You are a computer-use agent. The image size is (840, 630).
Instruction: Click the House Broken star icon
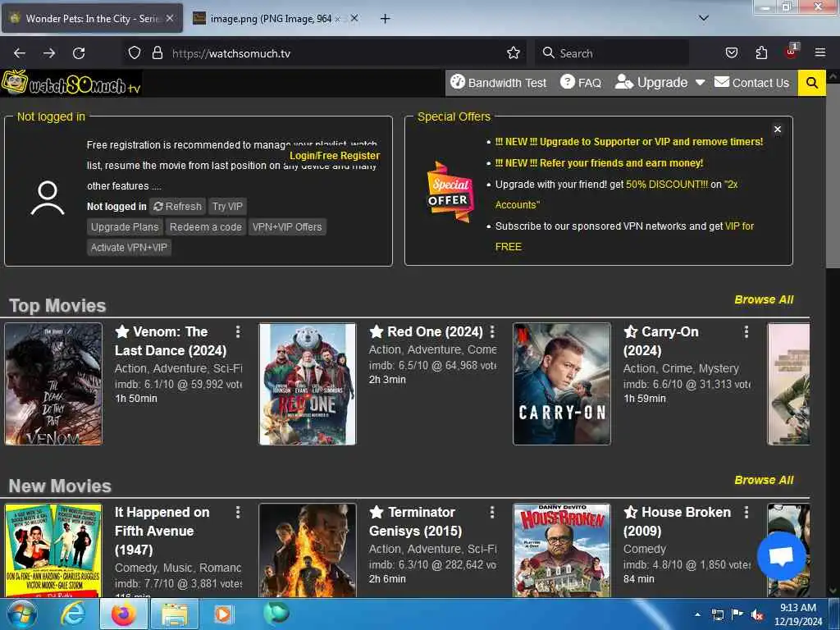pyautogui.click(x=631, y=512)
